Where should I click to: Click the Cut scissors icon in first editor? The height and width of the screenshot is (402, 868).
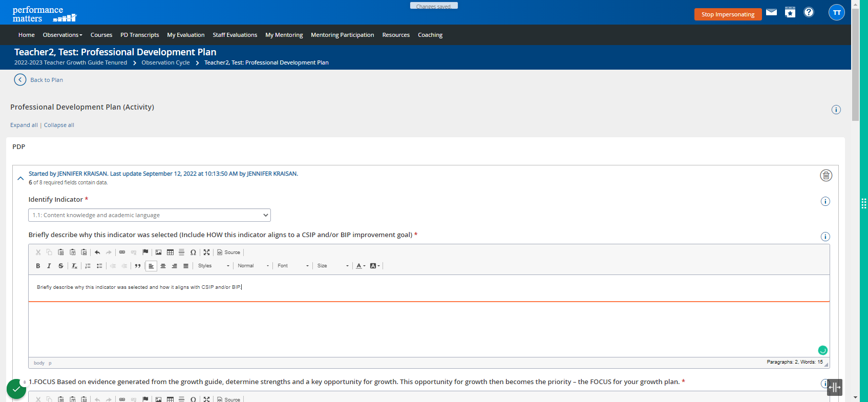(x=38, y=252)
